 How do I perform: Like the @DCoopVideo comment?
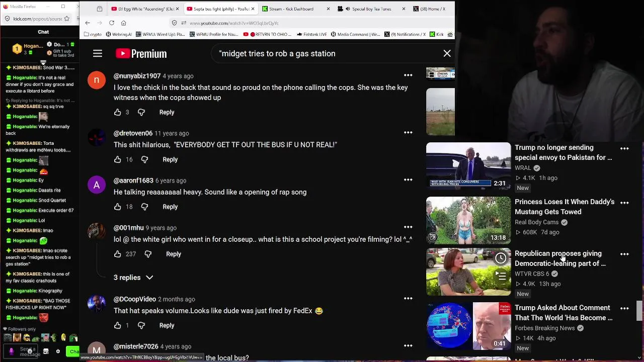point(118,325)
